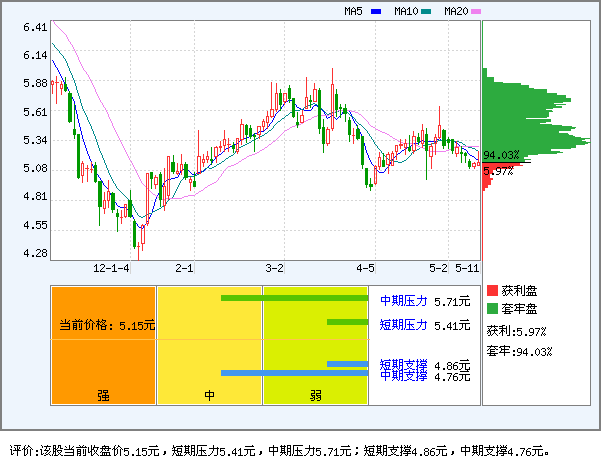Image resolution: width=601 pixels, height=456 pixels.
Task: Click the 12-1-4 date on x-axis
Action: click(110, 268)
